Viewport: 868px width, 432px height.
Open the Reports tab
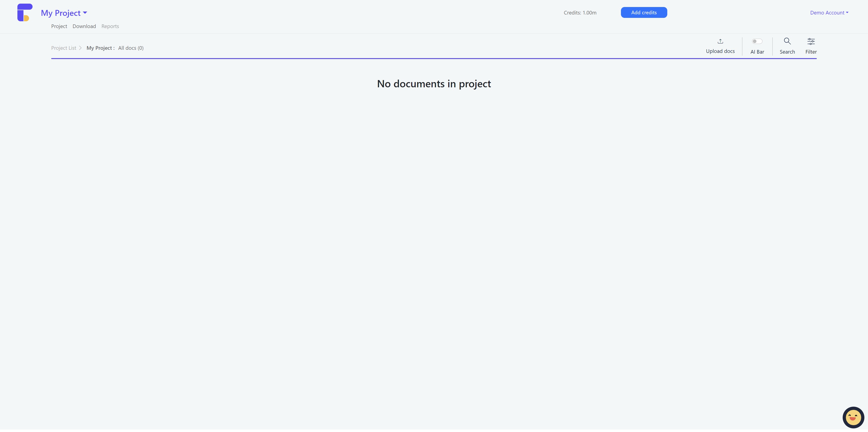(x=110, y=26)
